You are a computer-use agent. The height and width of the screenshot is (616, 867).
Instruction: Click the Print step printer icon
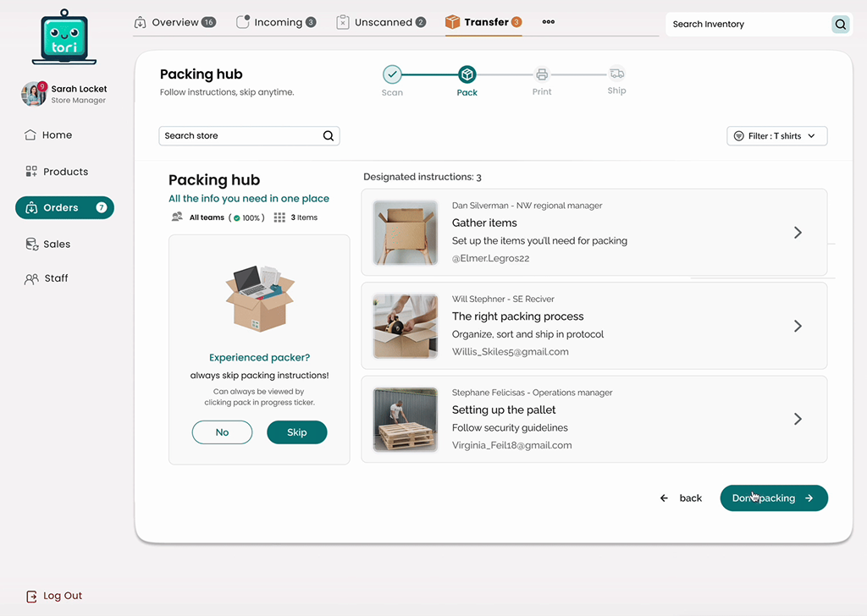[542, 74]
